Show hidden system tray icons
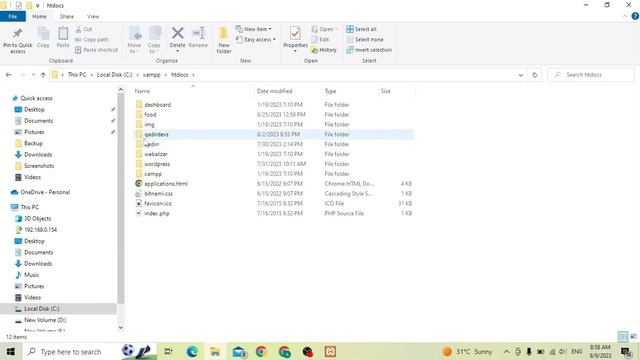This screenshot has width=640, height=360. tap(507, 351)
